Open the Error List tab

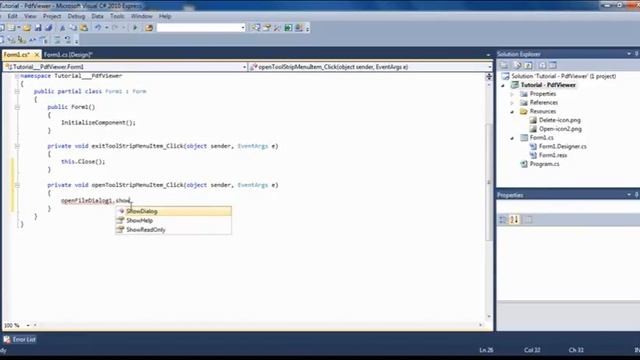click(x=20, y=339)
